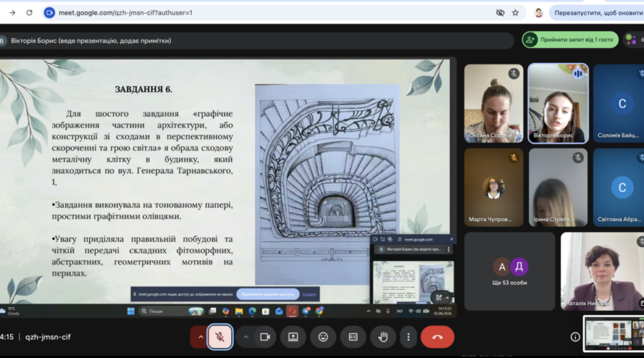Select Ірина Стребк video tile
This screenshot has width=644, height=358.
558,188
